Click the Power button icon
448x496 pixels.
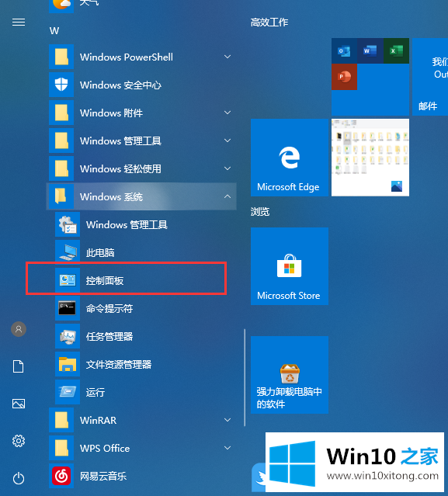(19, 478)
